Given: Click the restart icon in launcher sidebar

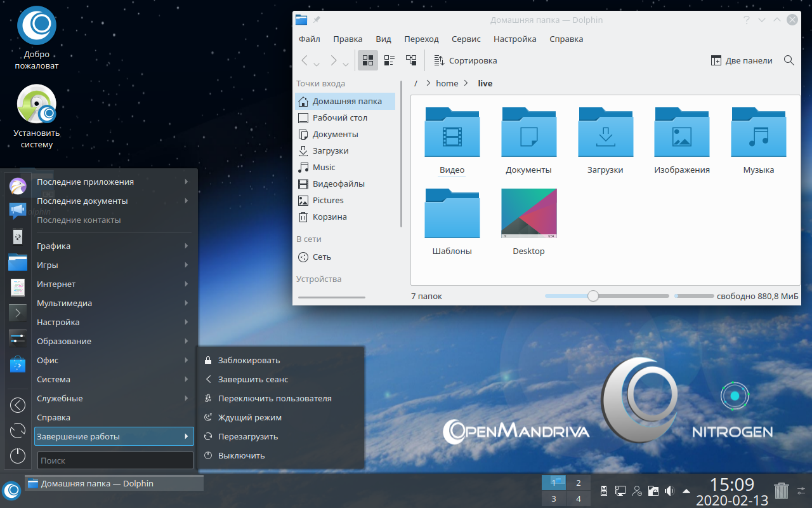Looking at the screenshot, I should click(18, 431).
